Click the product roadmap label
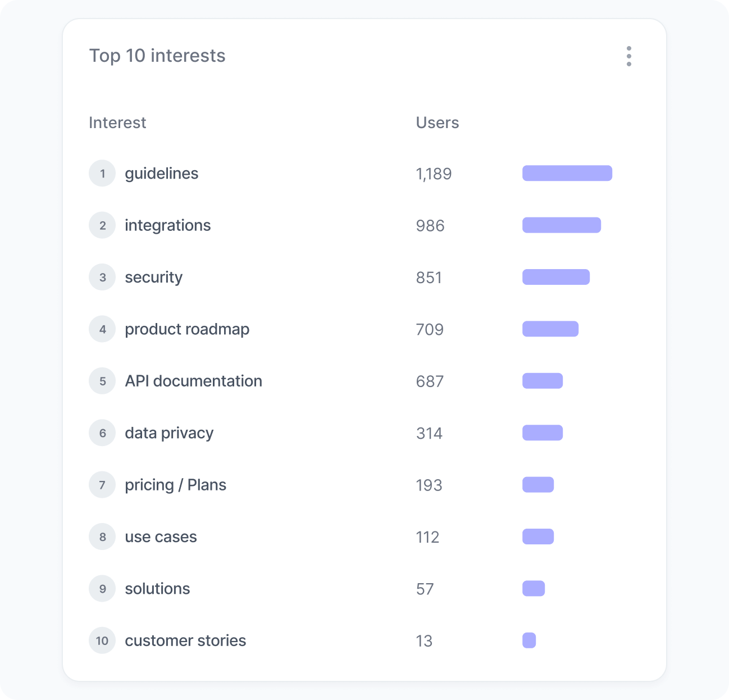The image size is (729, 700). [x=188, y=329]
